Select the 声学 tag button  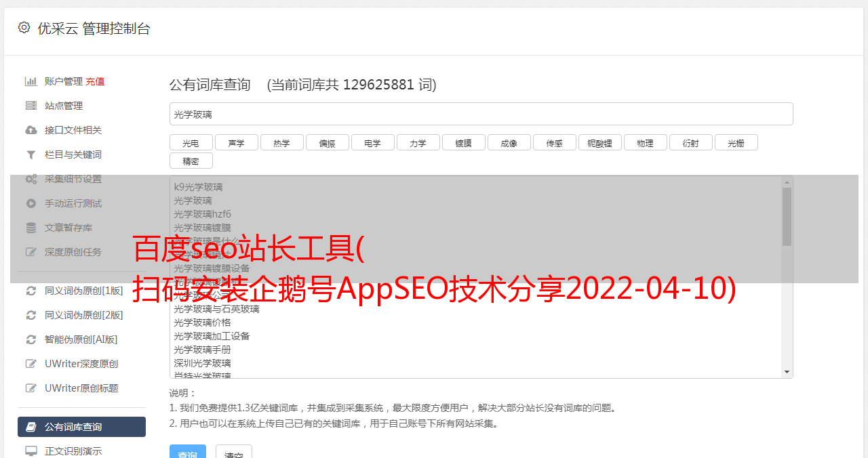tap(236, 142)
